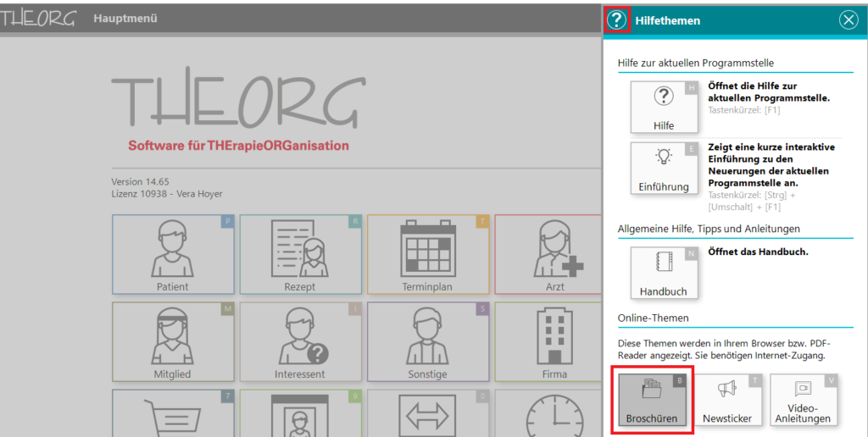
Task: Start the Einführung lightbulb introduction
Action: 664,168
